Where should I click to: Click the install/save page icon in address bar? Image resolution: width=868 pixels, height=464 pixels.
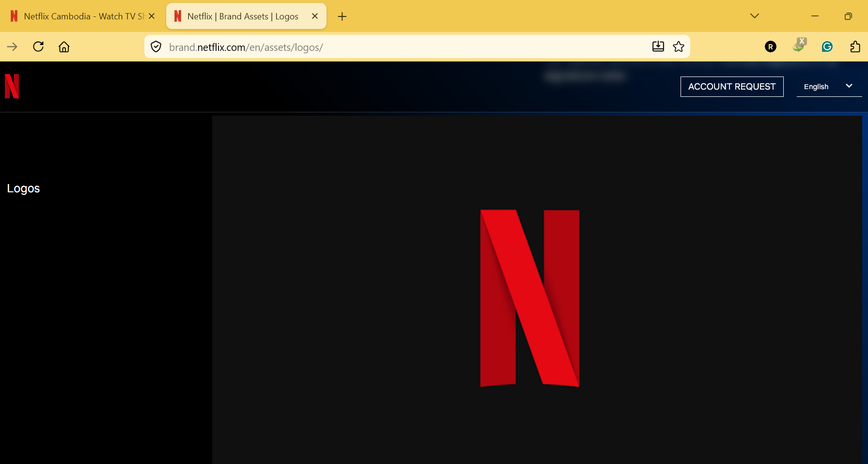[658, 46]
